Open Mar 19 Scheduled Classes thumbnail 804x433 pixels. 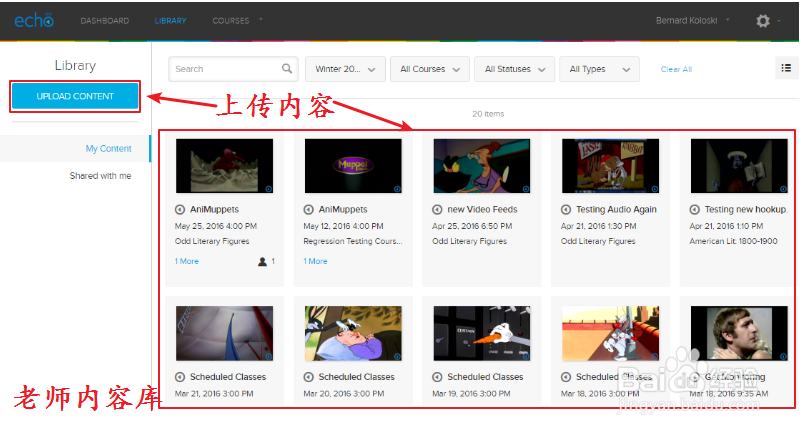(481, 333)
